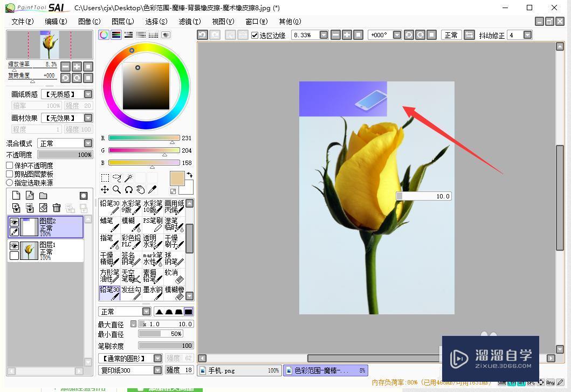
Task: Check the 保护不透明度 checkbox
Action: tap(9, 166)
